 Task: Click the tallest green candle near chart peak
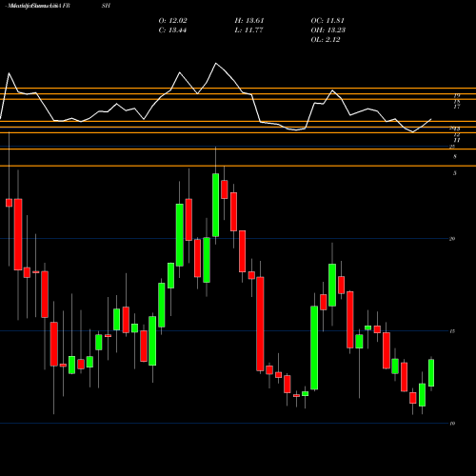(216, 205)
